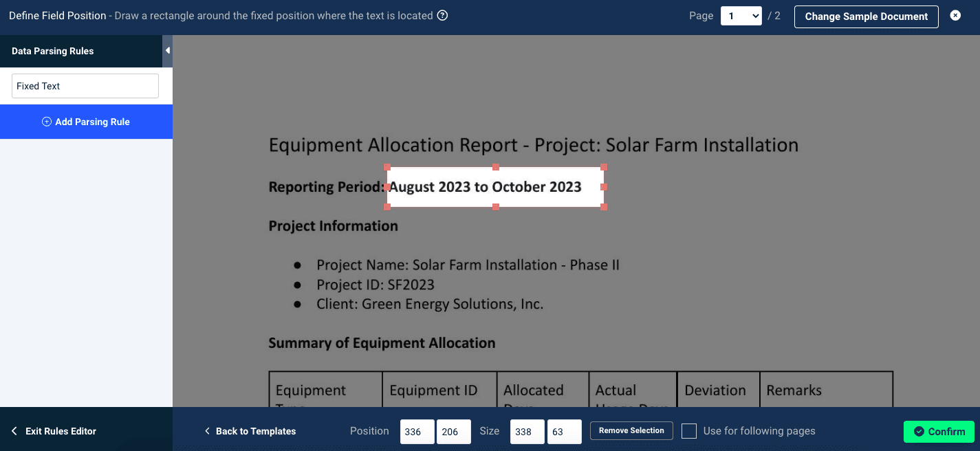Viewport: 980px width, 451px height.
Task: Click the top-left selection resize handle
Action: [387, 167]
